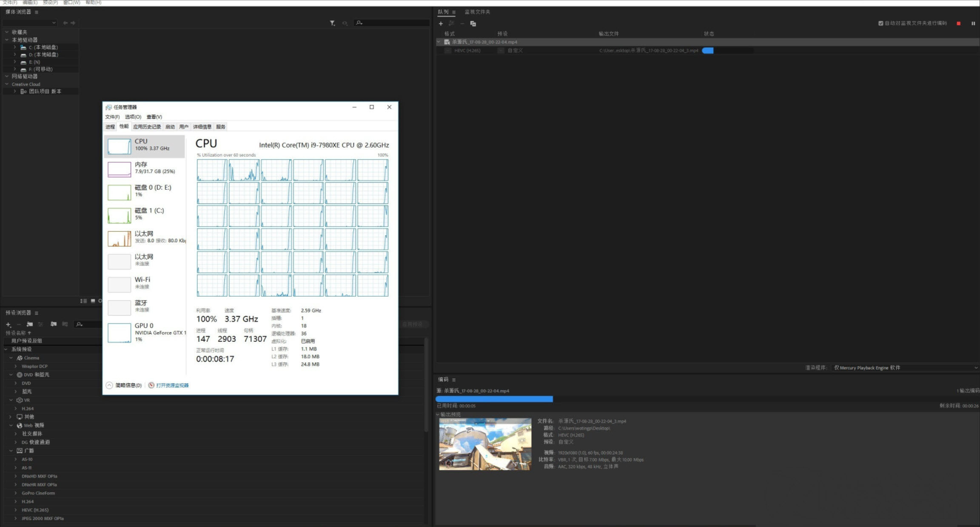Click the red stop queue button

pyautogui.click(x=958, y=23)
